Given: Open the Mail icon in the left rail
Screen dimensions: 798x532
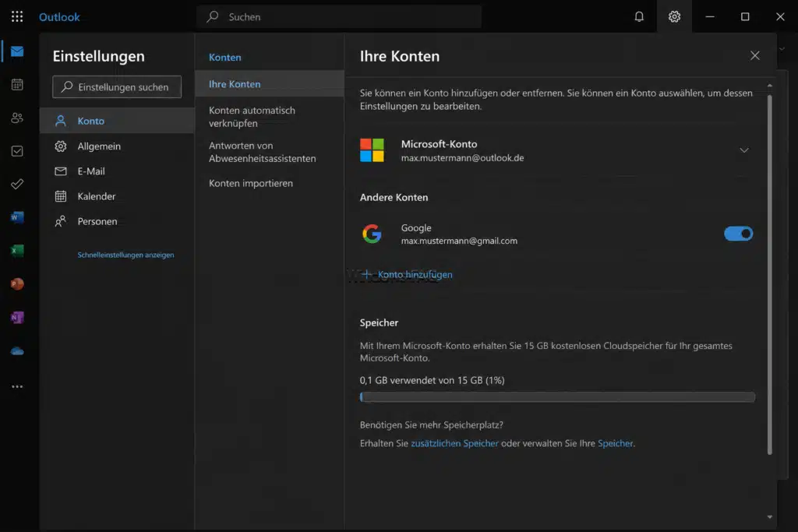Looking at the screenshot, I should tap(17, 51).
